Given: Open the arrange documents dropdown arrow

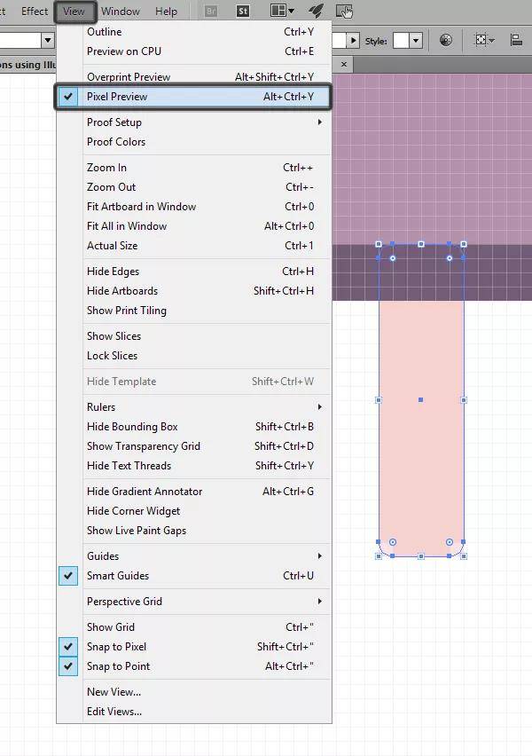Looking at the screenshot, I should (x=291, y=10).
